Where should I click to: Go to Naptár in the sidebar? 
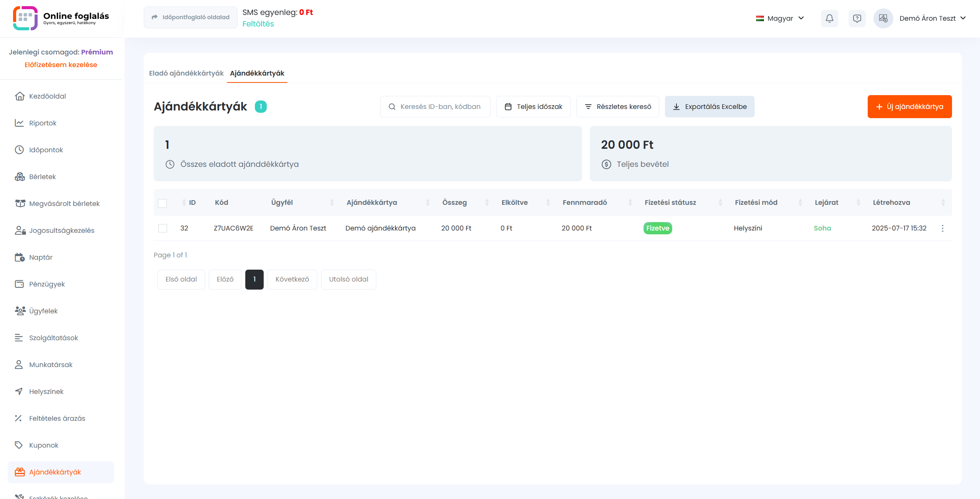41,257
